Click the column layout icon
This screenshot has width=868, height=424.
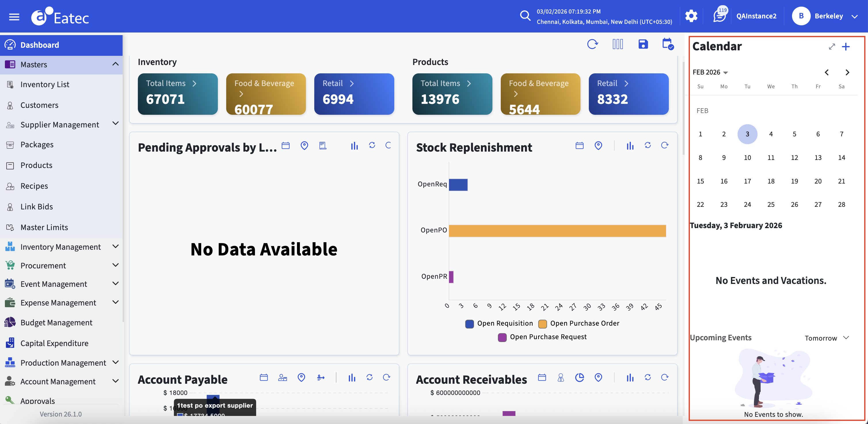pyautogui.click(x=617, y=44)
